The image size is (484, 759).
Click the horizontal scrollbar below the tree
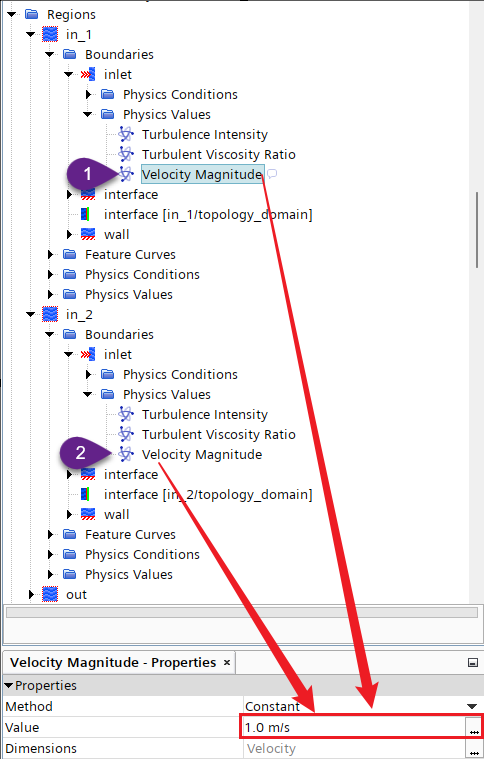[x=242, y=612]
